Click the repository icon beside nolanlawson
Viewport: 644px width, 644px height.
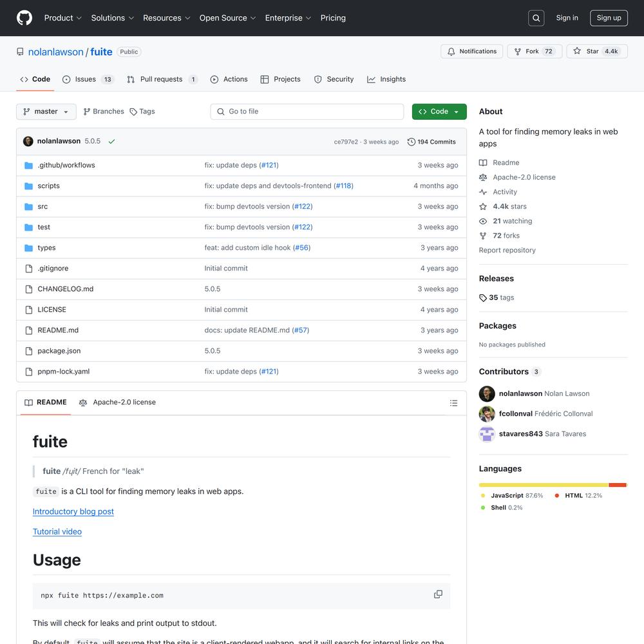[20, 52]
